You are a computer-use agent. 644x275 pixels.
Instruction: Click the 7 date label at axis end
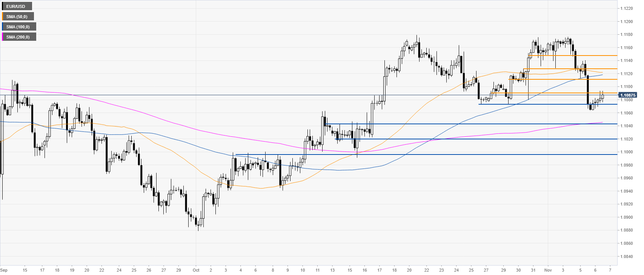[610, 270]
